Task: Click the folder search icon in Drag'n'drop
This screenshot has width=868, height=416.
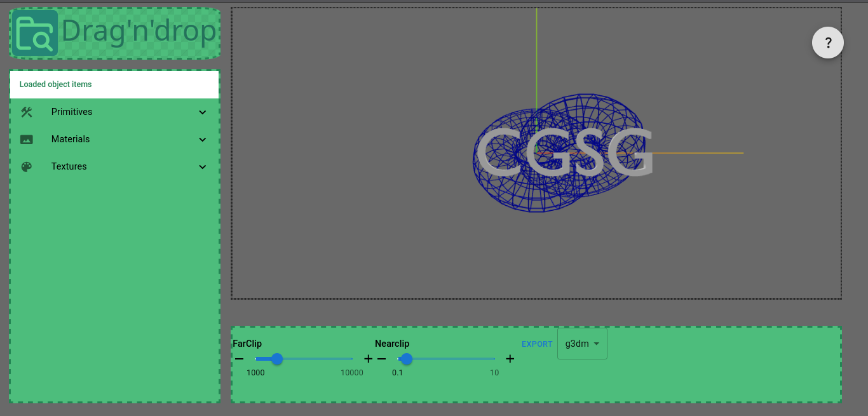Action: [34, 33]
